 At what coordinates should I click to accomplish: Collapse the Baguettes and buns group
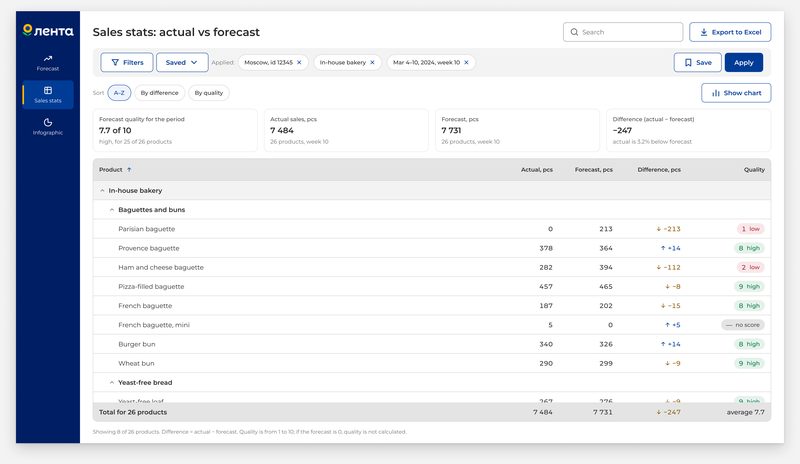tap(112, 210)
